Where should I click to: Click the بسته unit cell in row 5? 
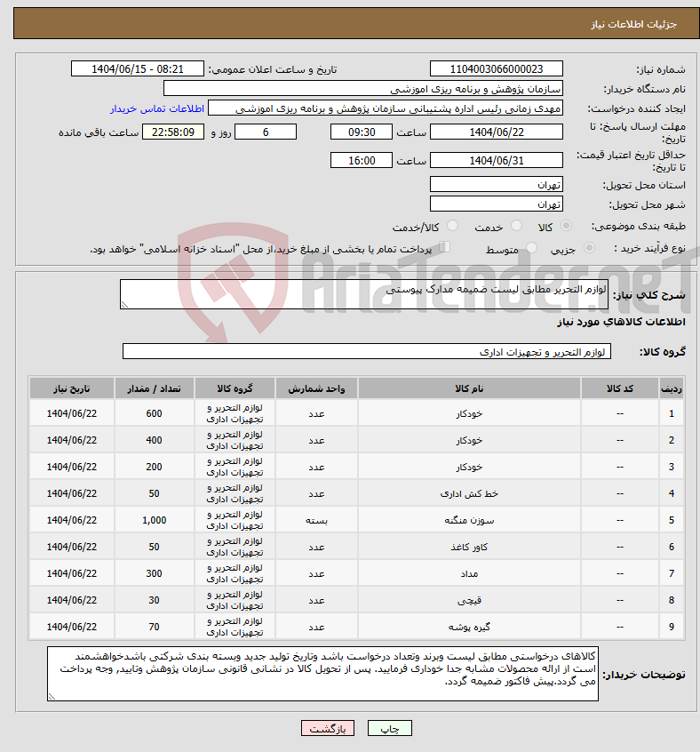pyautogui.click(x=316, y=520)
